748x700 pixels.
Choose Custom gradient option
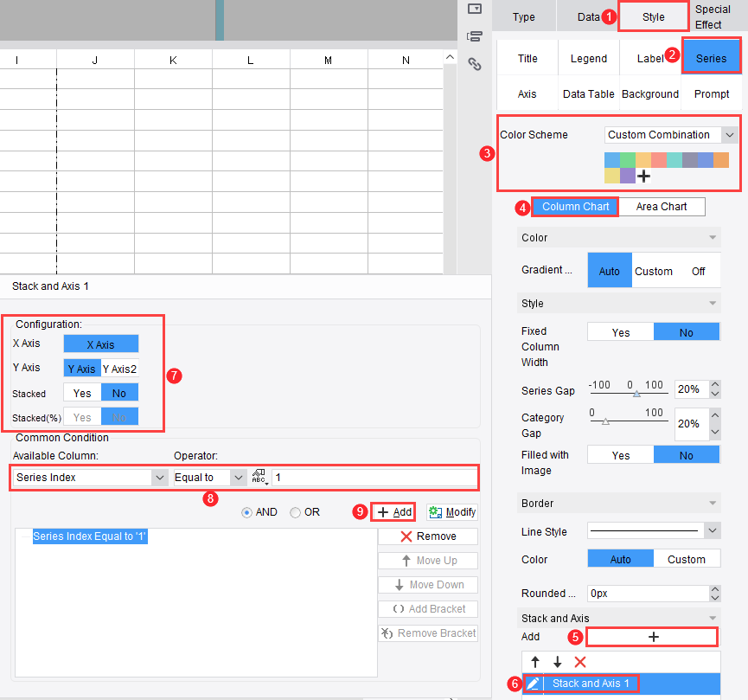coord(653,271)
